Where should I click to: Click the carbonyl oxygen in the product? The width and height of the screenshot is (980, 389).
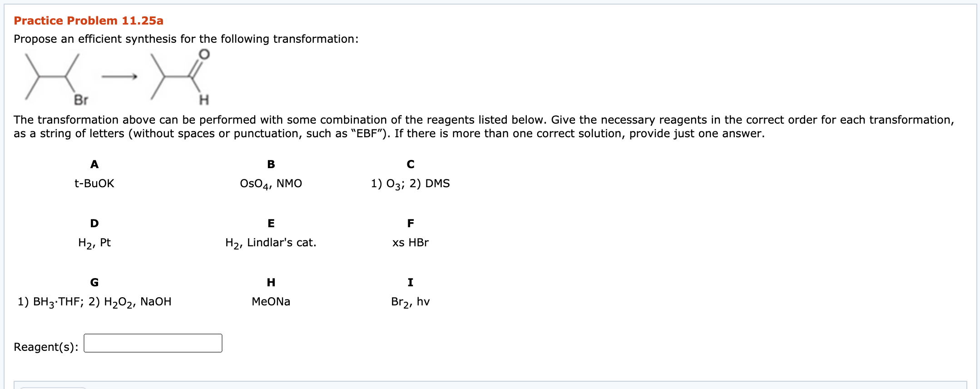204,54
